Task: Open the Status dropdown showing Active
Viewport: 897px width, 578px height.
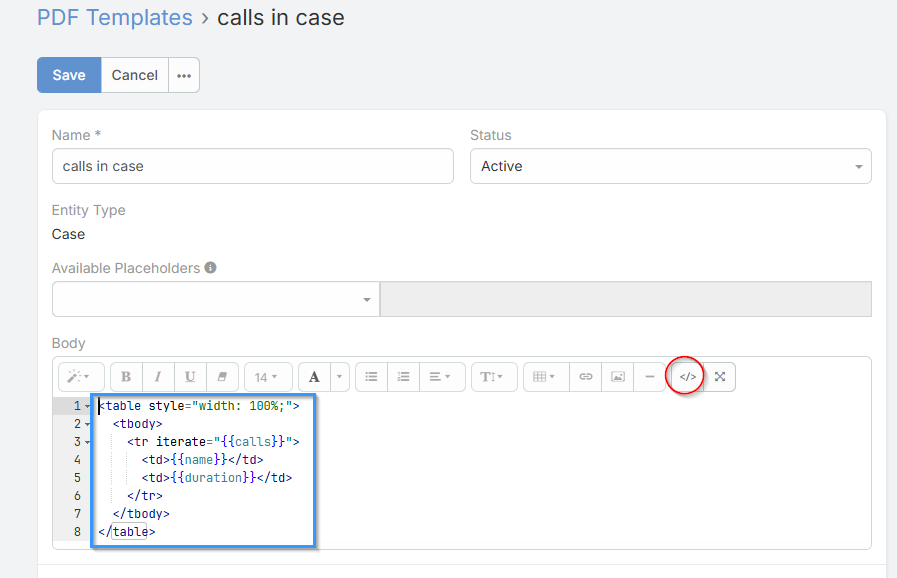Action: coord(670,166)
